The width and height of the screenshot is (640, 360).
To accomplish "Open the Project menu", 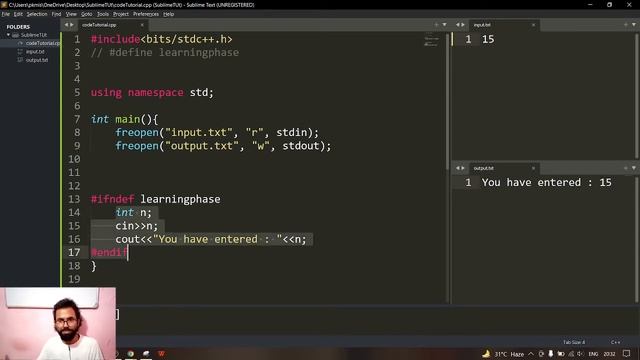I will point(121,14).
